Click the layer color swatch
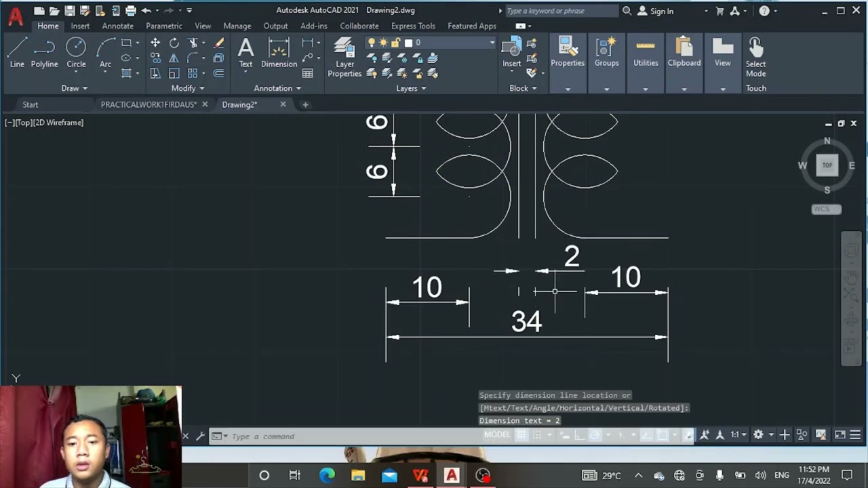868x488 pixels. coord(408,43)
